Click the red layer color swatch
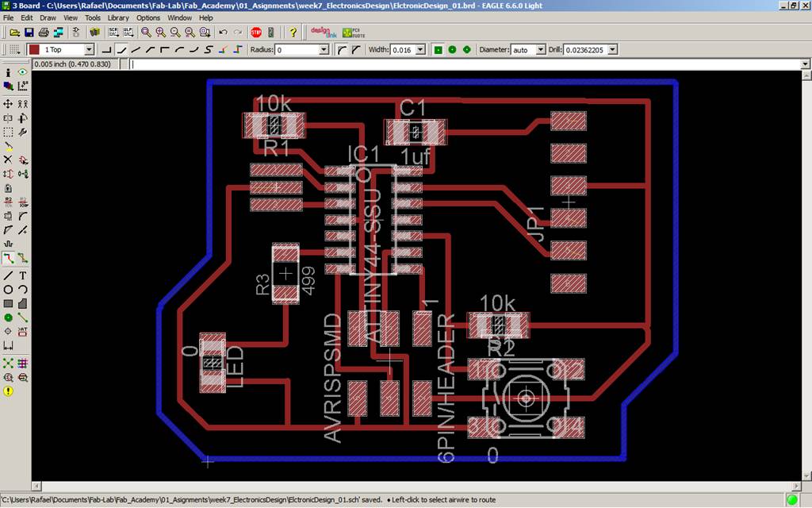Image resolution: width=812 pixels, height=508 pixels. [34, 50]
